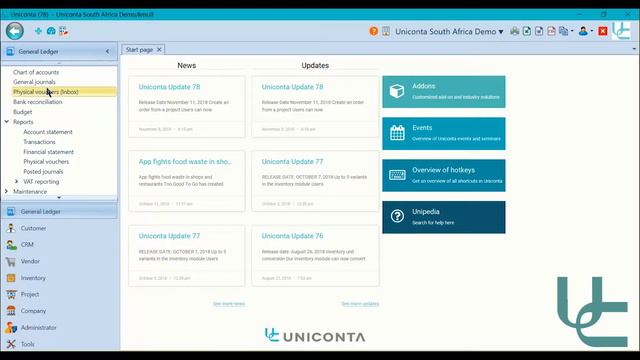Viewport: 640px width, 360px height.
Task: Open Physical vouchers under Reports
Action: coord(46,162)
